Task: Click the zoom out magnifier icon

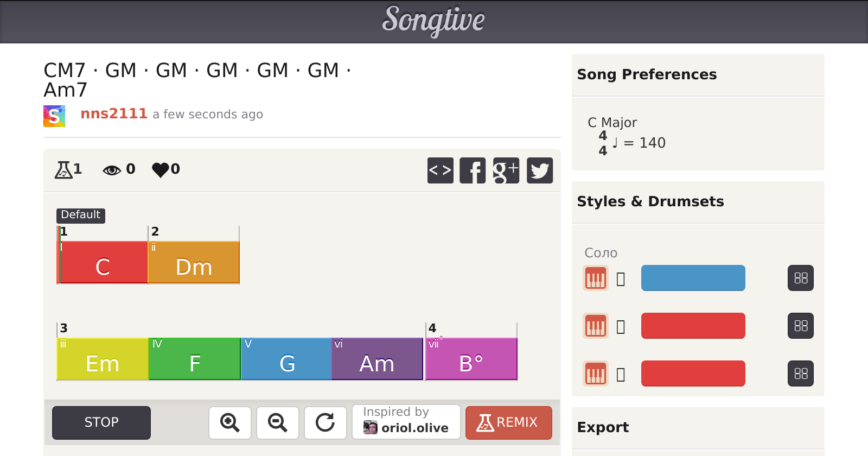Action: click(277, 422)
